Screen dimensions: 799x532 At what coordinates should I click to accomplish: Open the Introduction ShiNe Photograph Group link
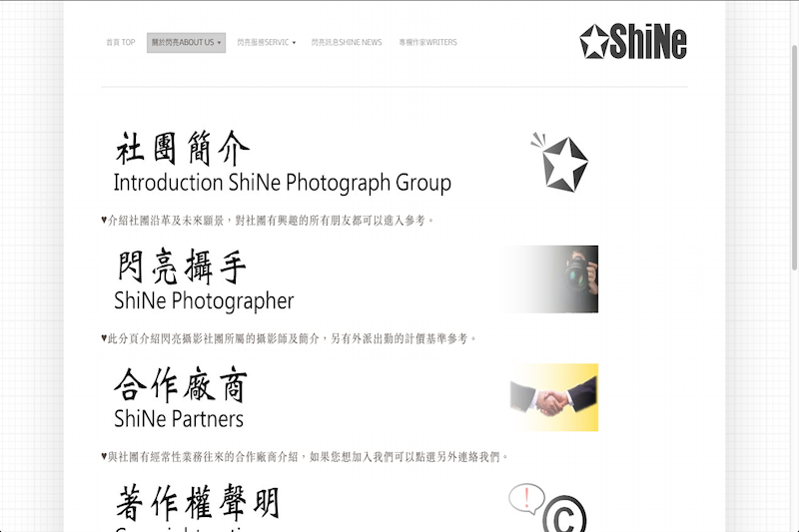[x=283, y=183]
